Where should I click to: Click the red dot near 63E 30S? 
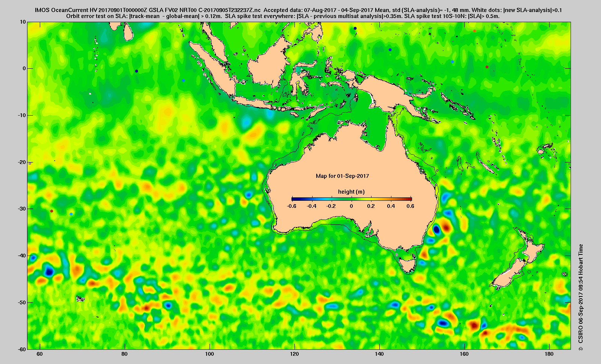[x=51, y=211]
